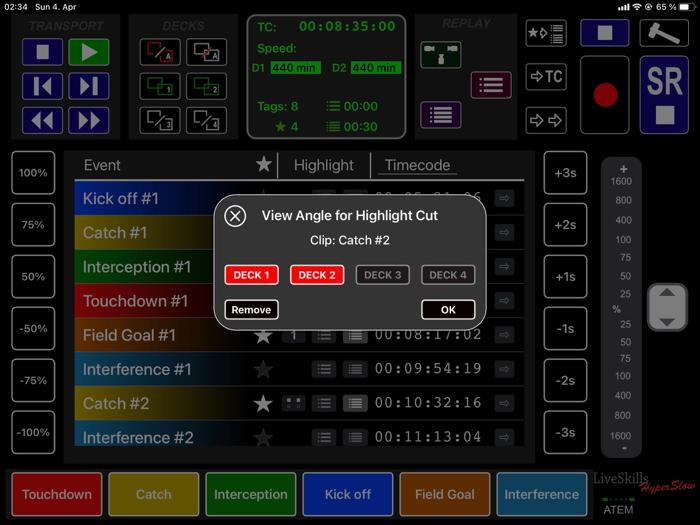Open the hammer tools settings icon
The height and width of the screenshot is (525, 700).
pyautogui.click(x=664, y=33)
